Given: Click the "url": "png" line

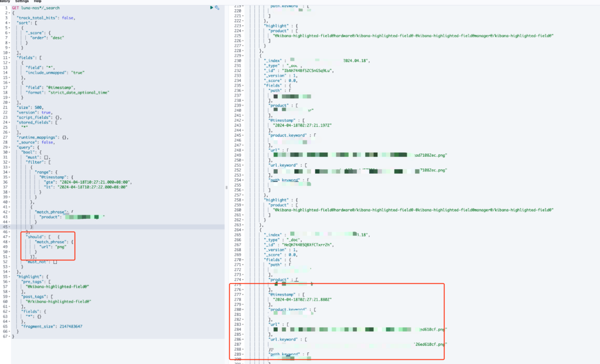Looking at the screenshot, I should tap(53, 246).
